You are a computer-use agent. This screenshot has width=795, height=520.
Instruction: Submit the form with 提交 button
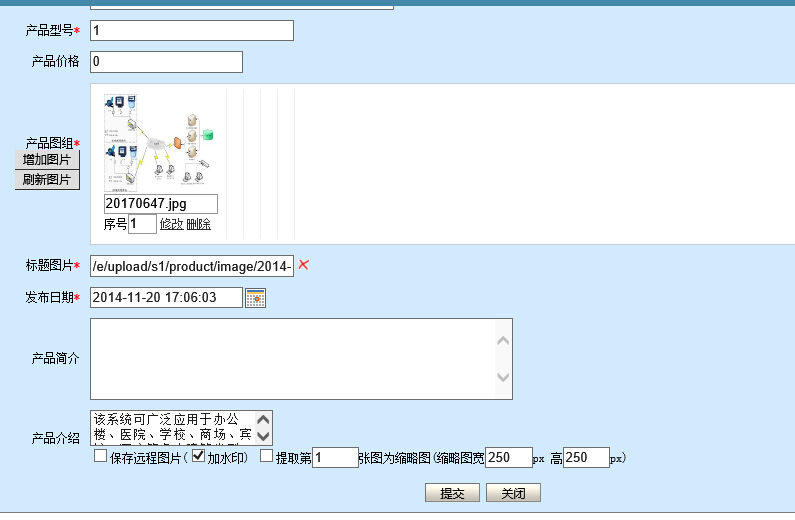click(452, 493)
